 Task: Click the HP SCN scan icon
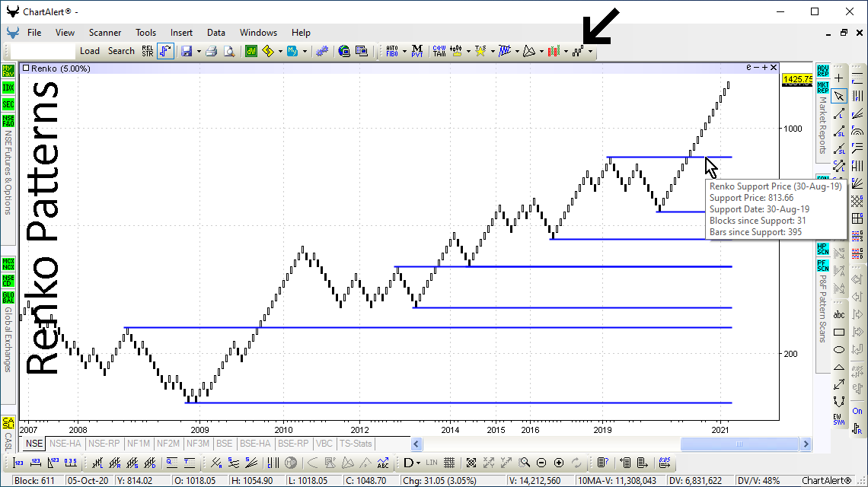coord(823,249)
